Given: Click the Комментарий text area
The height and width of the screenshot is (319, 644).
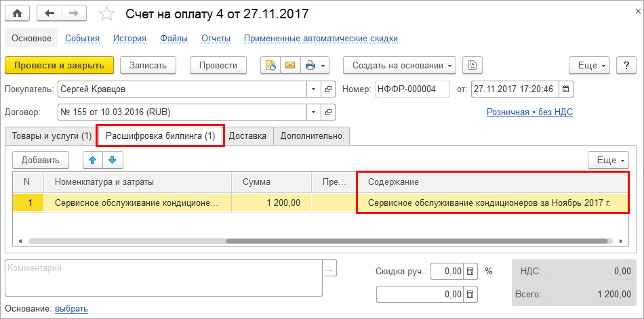Looking at the screenshot, I should [x=163, y=278].
